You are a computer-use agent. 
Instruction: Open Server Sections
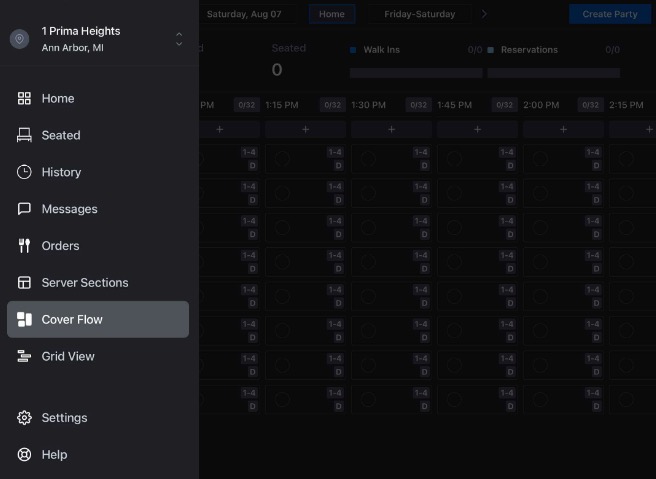coord(98,282)
